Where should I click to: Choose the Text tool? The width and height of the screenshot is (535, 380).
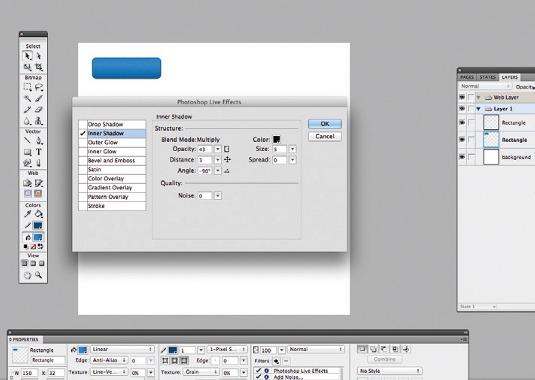[x=39, y=151]
